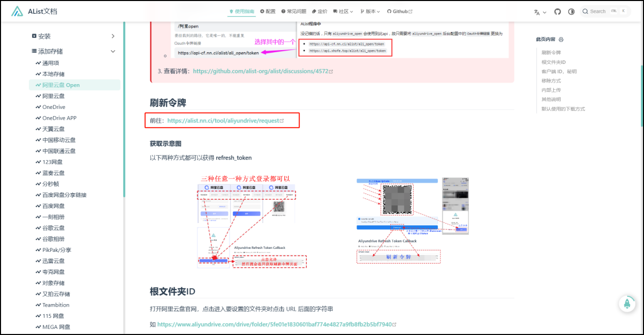This screenshot has width=644, height=335.
Task: Collapse the 添加存储 sidebar section
Action: [x=113, y=51]
